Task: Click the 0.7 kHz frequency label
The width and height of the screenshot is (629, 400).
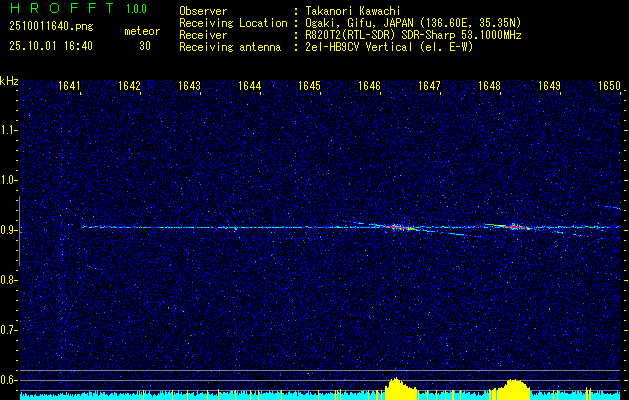Action: pos(8,330)
